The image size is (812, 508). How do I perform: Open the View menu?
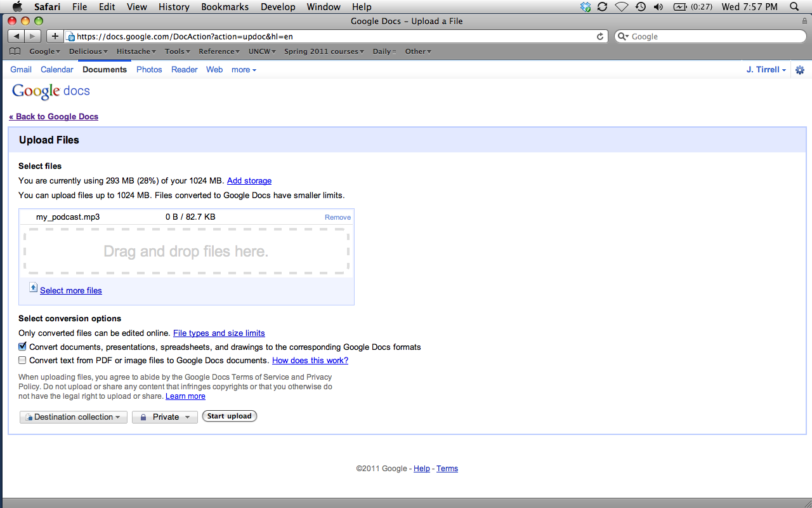pos(137,7)
